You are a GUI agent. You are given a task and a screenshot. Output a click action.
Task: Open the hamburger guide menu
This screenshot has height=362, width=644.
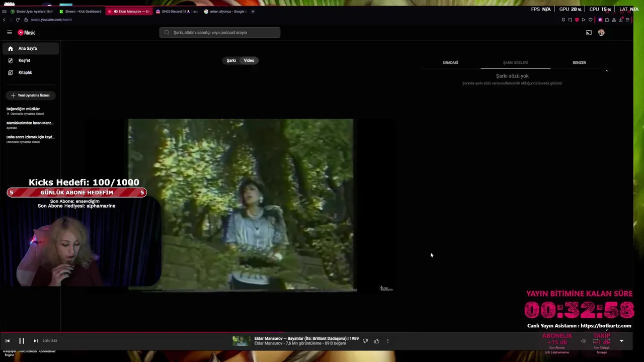(x=9, y=32)
